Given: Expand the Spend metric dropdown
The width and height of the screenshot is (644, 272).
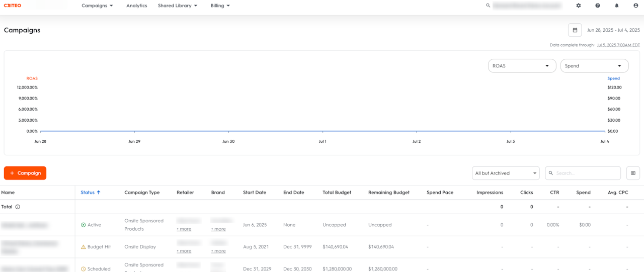Looking at the screenshot, I should point(594,66).
